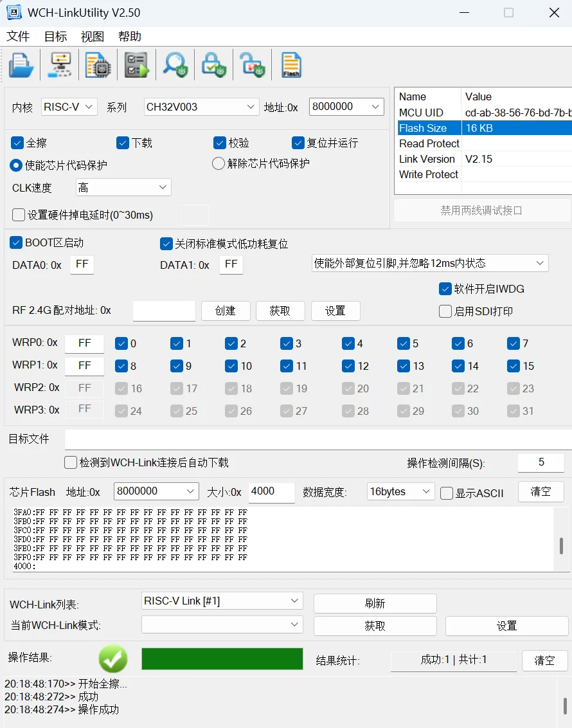Image resolution: width=572 pixels, height=728 pixels.
Task: Toggle BOOT区启动 checkbox
Action: (16, 242)
